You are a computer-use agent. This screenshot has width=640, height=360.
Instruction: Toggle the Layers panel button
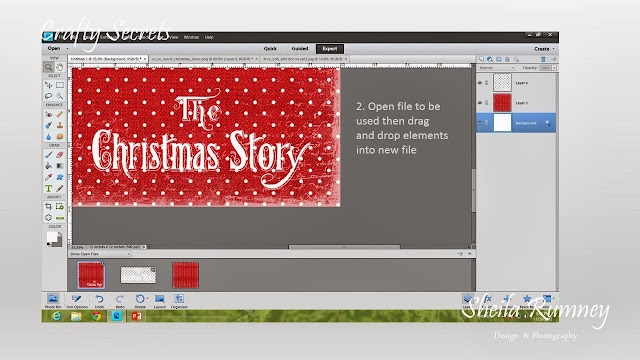tap(468, 301)
